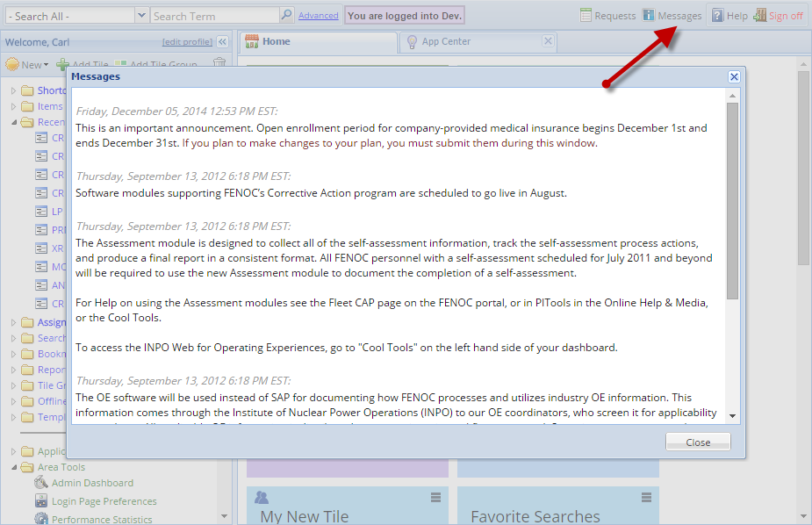Open Admin Dashboard

point(92,483)
